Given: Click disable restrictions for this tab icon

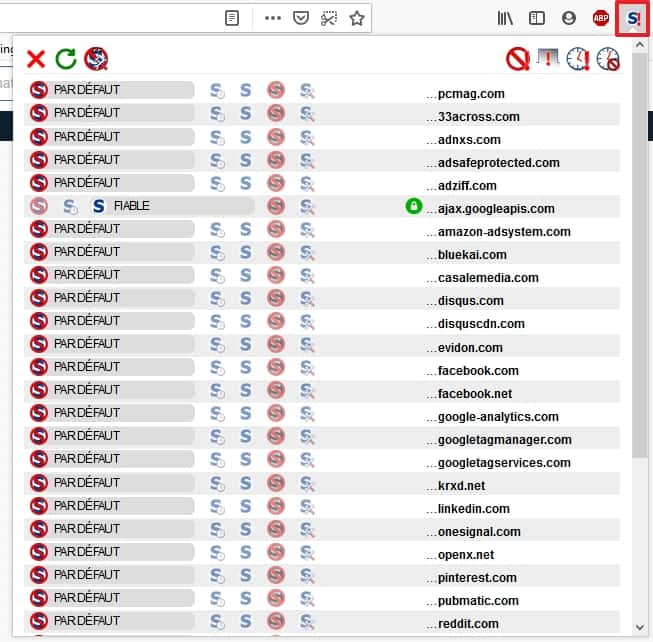Looking at the screenshot, I should (548, 58).
